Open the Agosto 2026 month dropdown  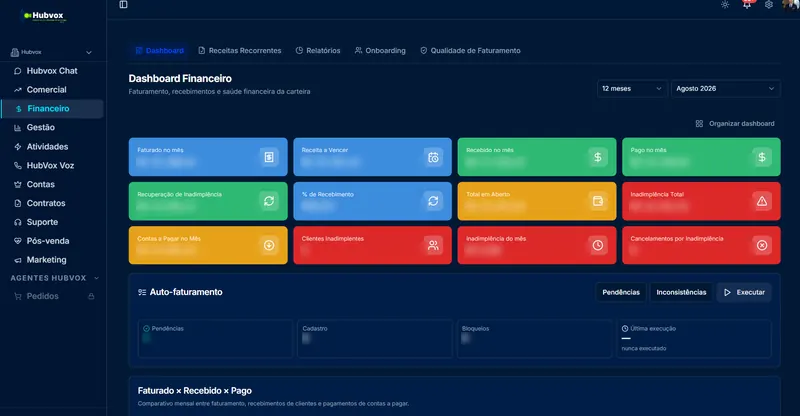725,89
